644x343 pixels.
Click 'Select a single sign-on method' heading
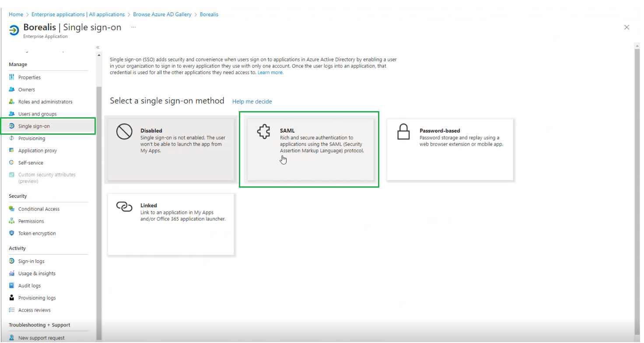coord(167,101)
